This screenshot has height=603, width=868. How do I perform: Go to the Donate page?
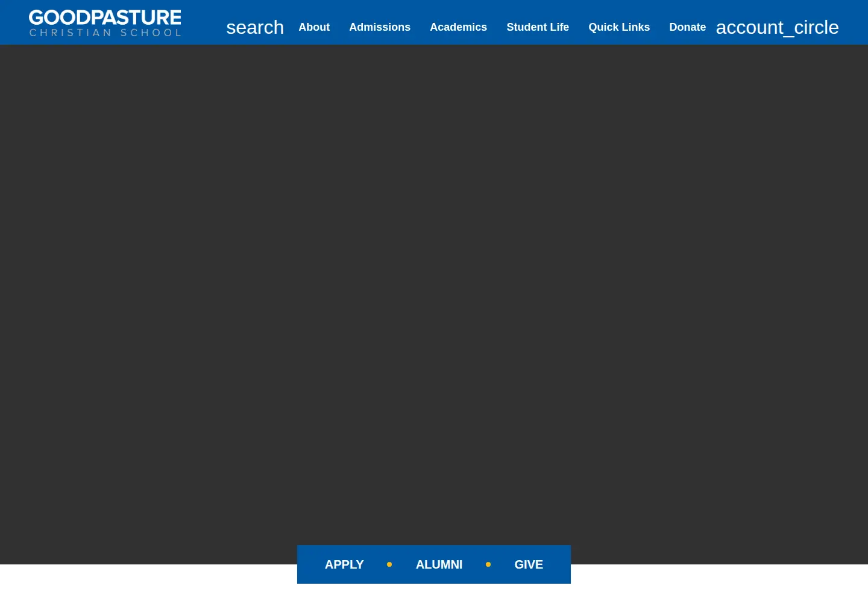(687, 27)
